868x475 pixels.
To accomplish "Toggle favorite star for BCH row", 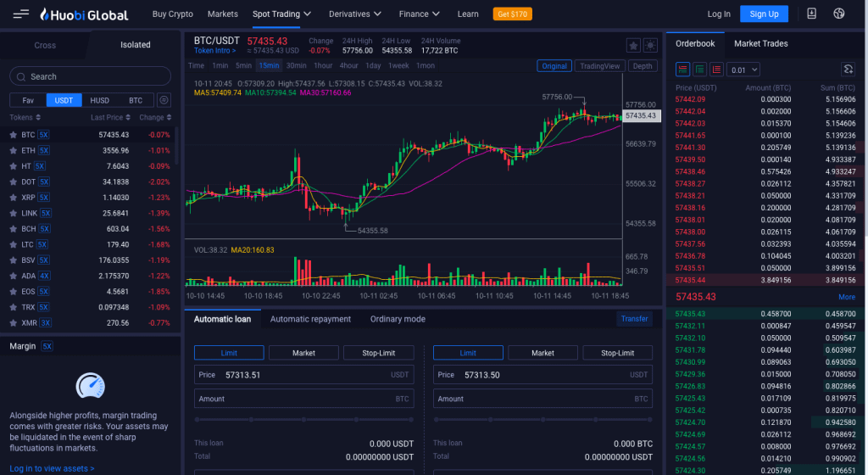I will [x=13, y=229].
